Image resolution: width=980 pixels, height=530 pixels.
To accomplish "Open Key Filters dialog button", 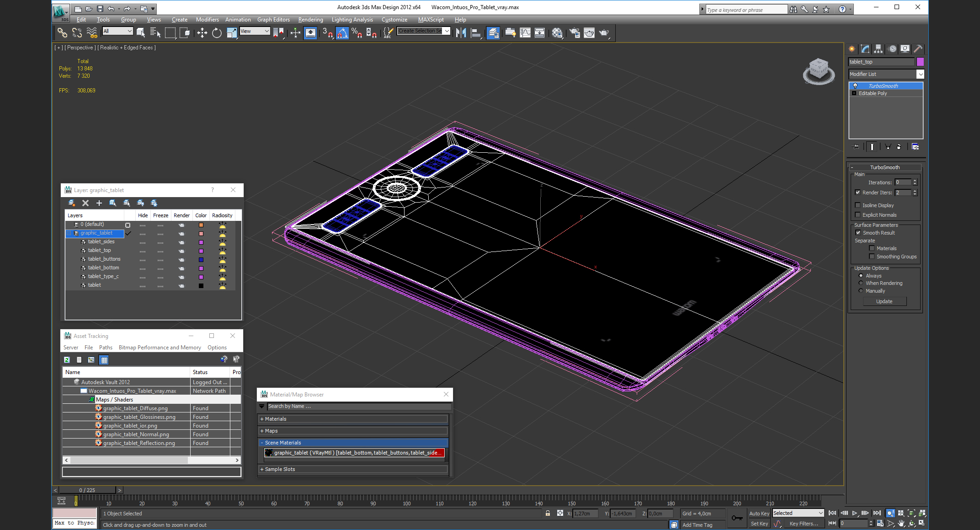I will pyautogui.click(x=804, y=524).
